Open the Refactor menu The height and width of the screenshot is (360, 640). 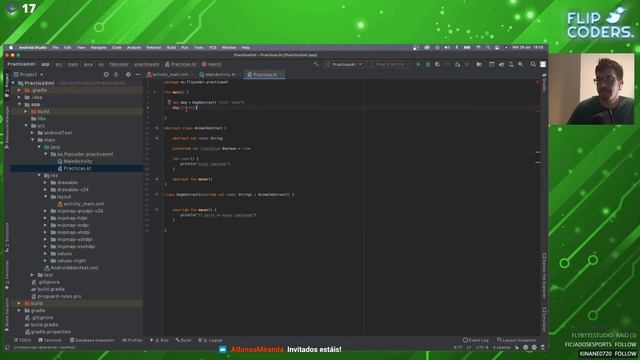click(x=153, y=48)
